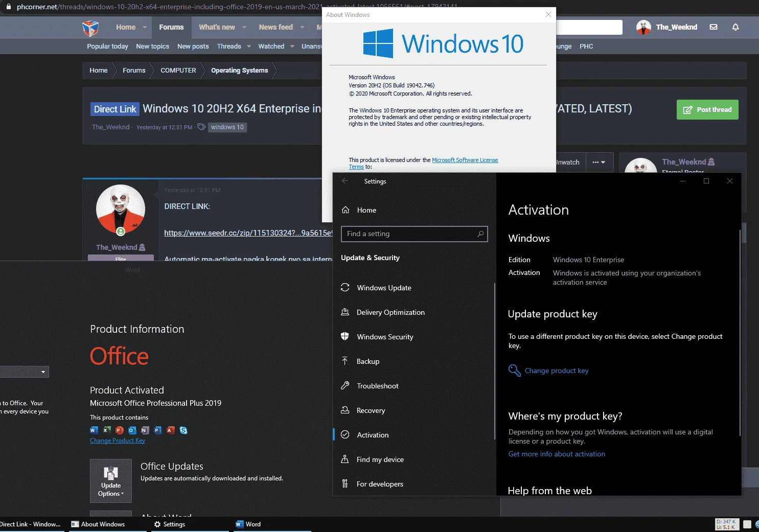Click the Word icon in Office product list
The height and width of the screenshot is (532, 759).
94,430
